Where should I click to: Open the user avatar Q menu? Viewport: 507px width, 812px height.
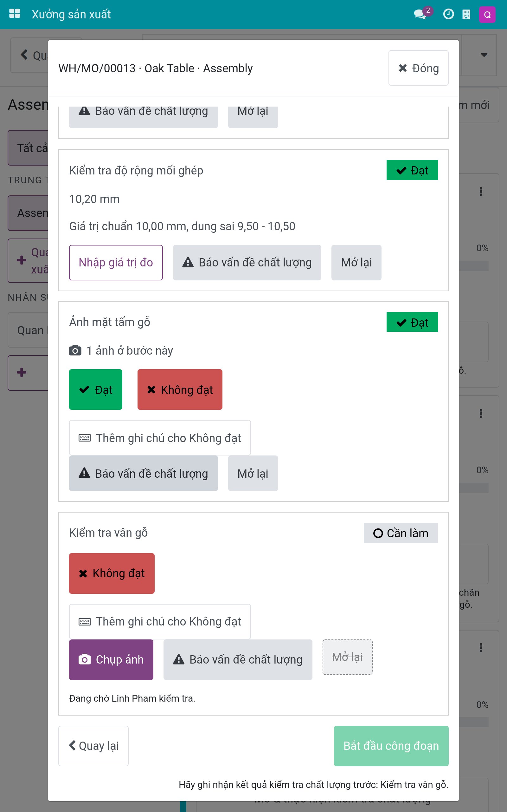pos(487,14)
